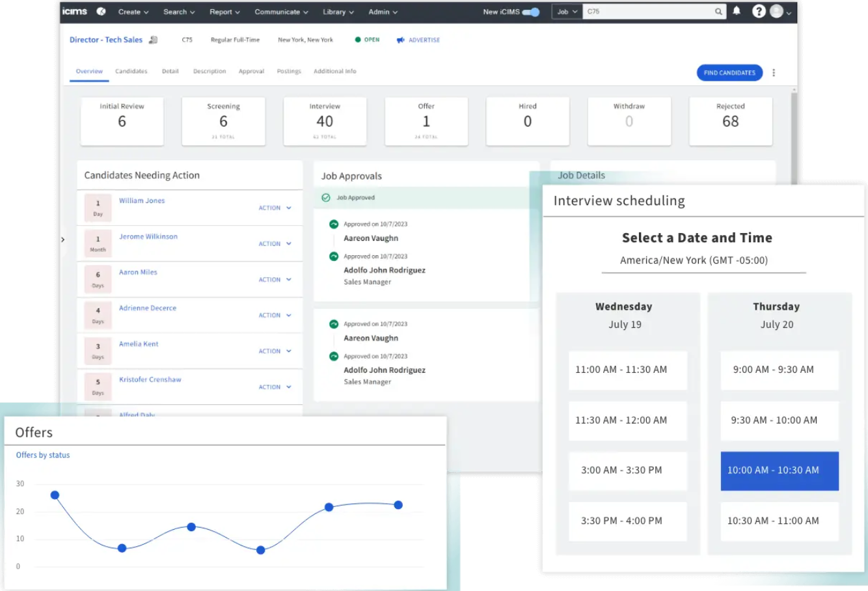
Task: Expand the Library menu
Action: (x=338, y=12)
